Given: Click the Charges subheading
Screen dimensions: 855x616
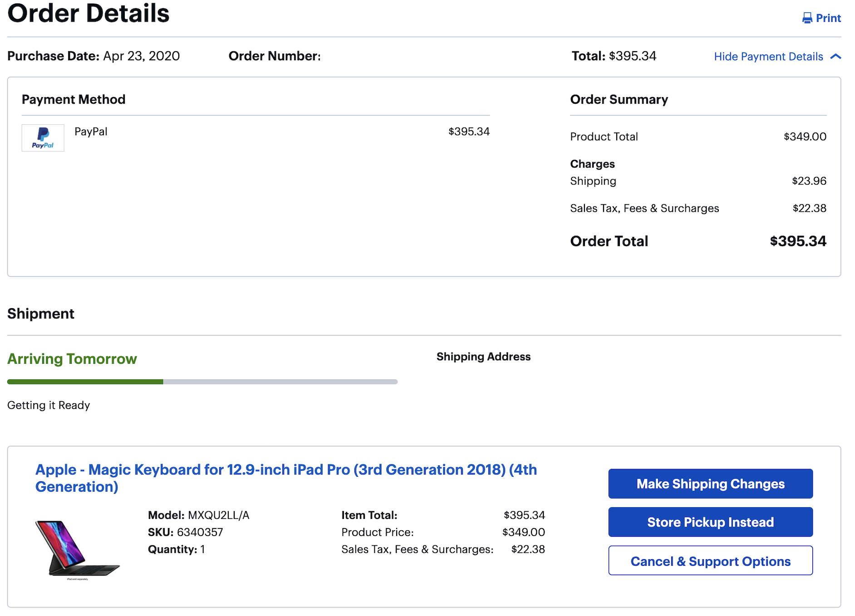Looking at the screenshot, I should click(592, 164).
